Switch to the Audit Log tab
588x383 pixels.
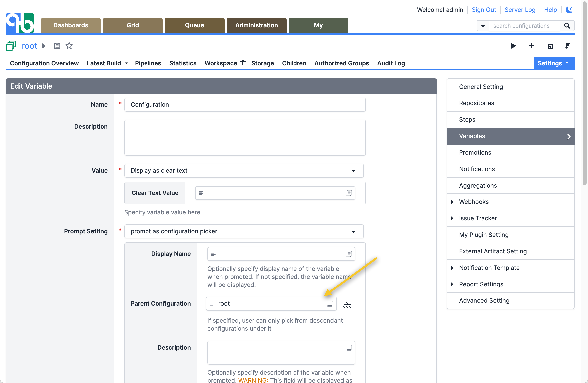point(391,63)
